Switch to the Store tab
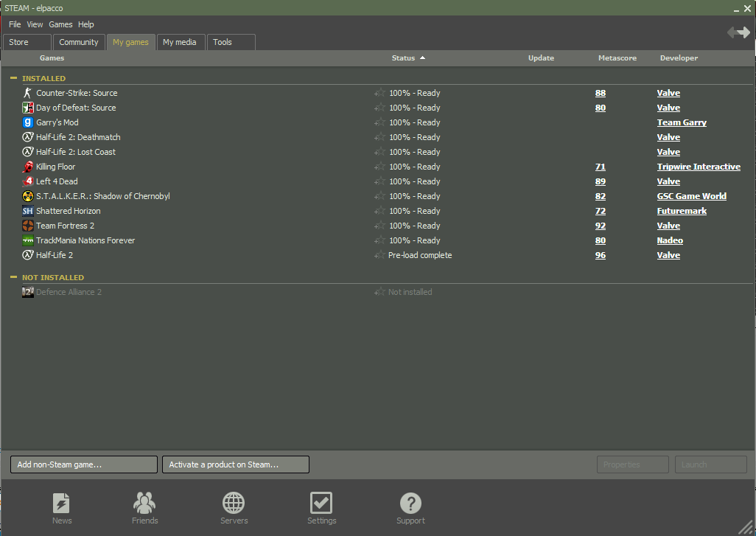This screenshot has height=536, width=756. click(x=27, y=42)
